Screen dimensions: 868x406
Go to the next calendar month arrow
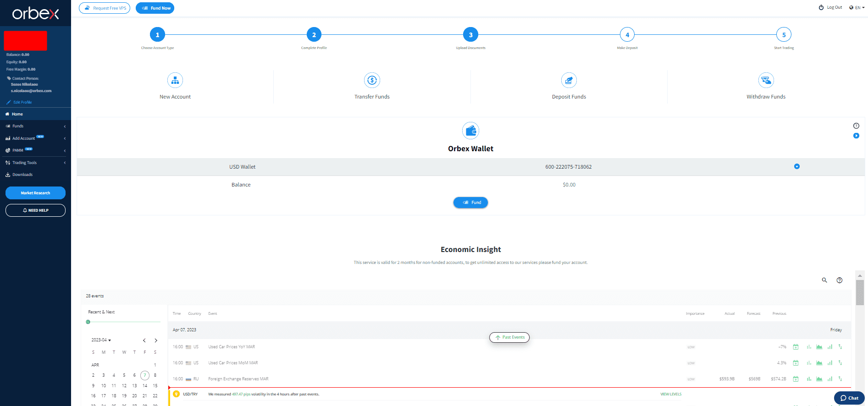click(156, 340)
